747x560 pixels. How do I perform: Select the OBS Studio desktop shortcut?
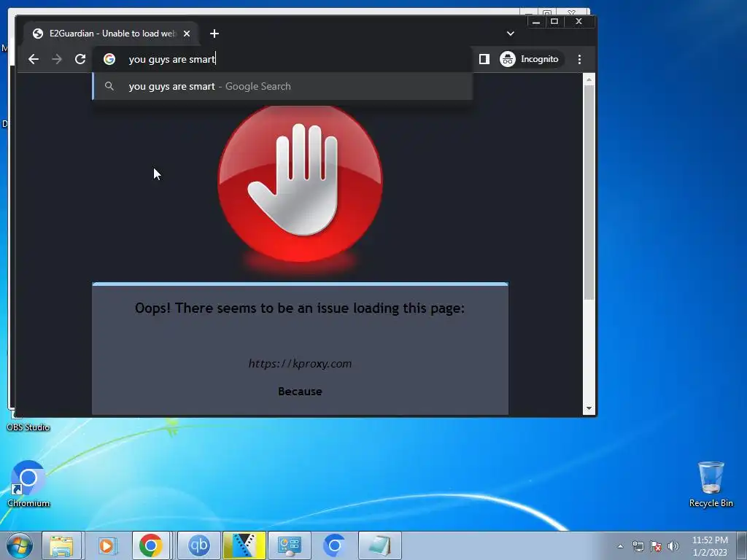tap(28, 427)
